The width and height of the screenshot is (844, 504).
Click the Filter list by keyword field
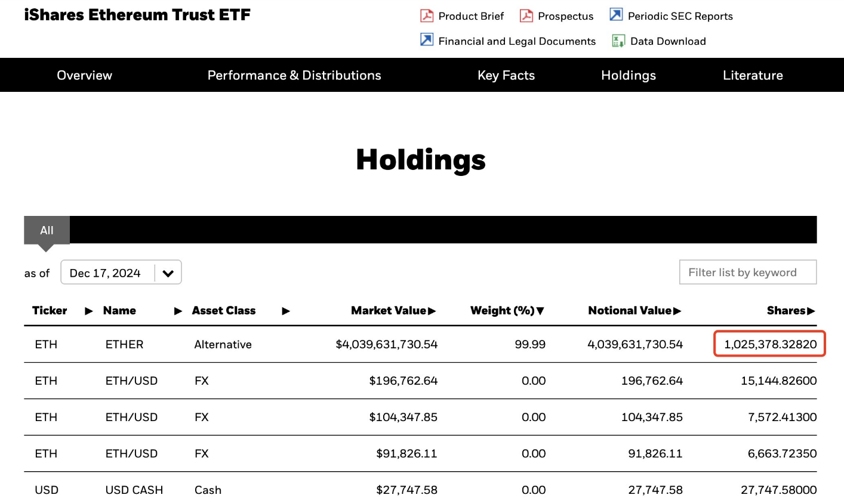747,273
